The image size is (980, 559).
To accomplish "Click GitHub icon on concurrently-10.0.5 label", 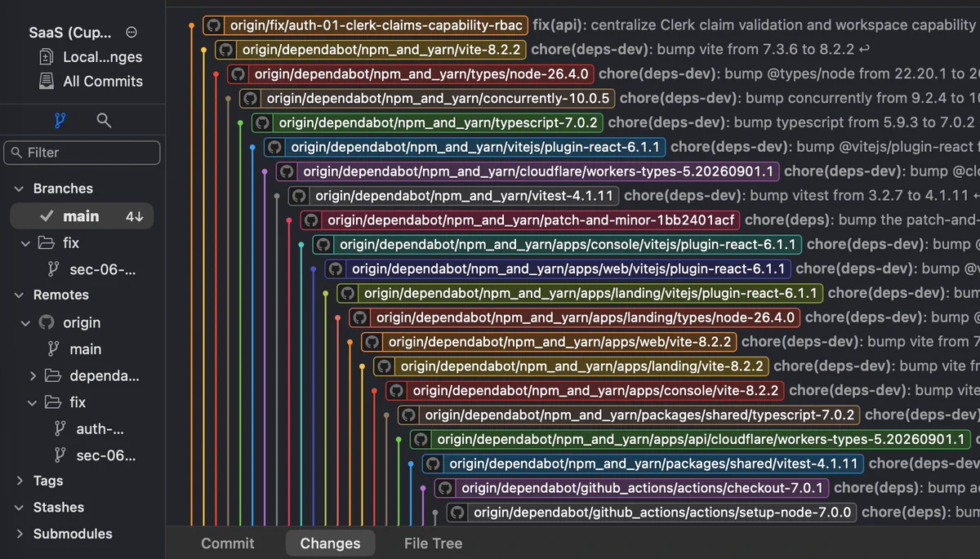I will point(251,99).
